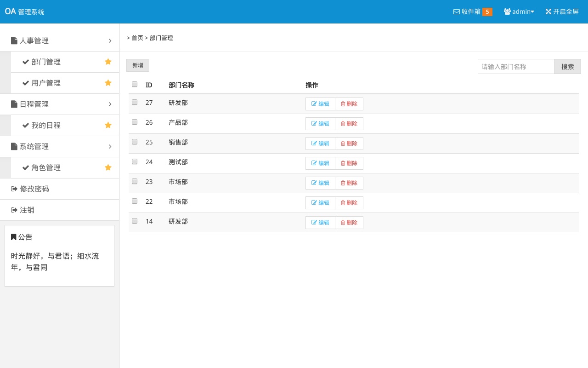Click the bookmark icon beside 公告
This screenshot has height=368, width=588.
14,237
